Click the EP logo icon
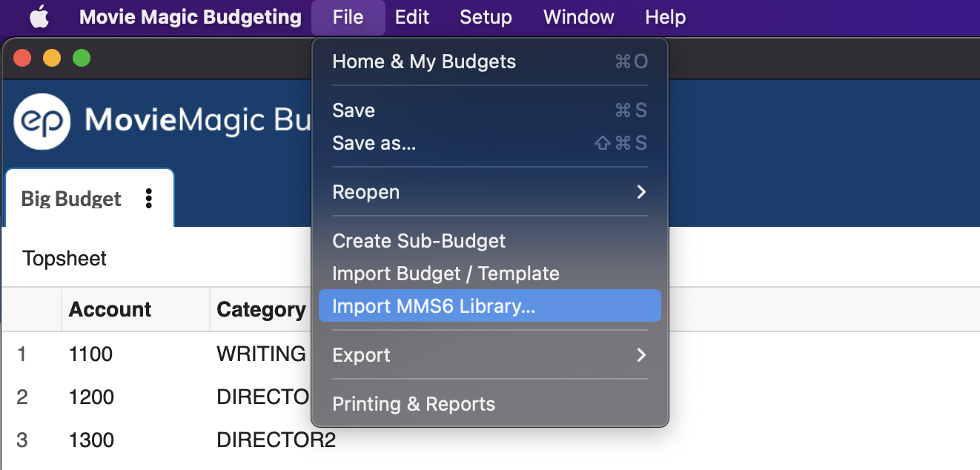Image resolution: width=980 pixels, height=470 pixels. point(42,121)
